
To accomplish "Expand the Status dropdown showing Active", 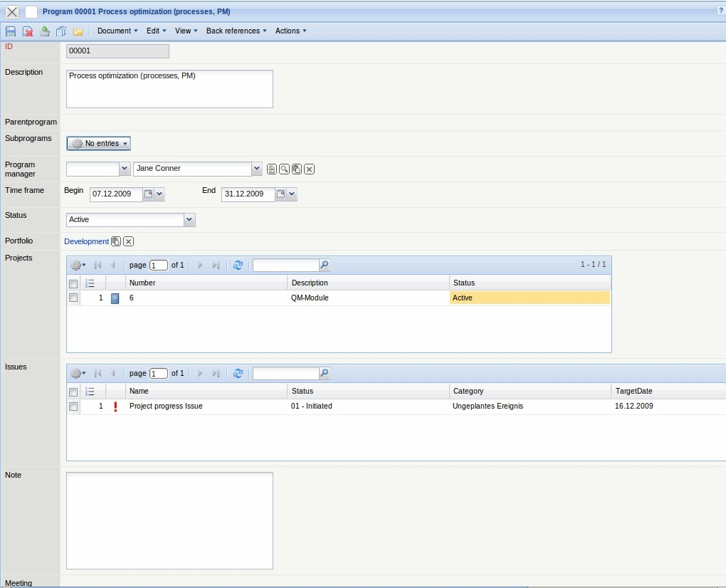I will coord(189,220).
